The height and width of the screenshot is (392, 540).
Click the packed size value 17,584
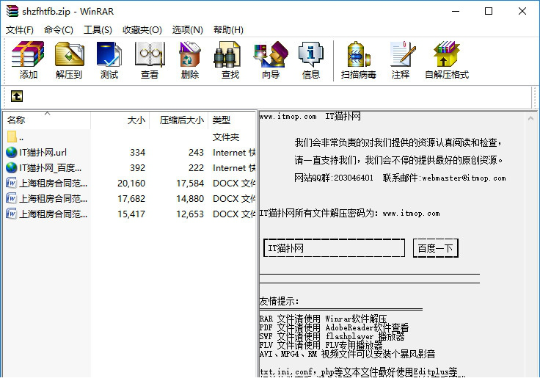[190, 184]
